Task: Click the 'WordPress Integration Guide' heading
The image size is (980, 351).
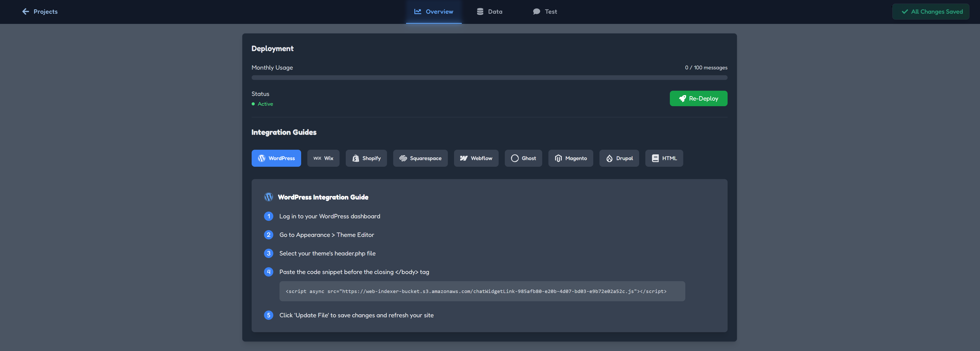Action: click(x=323, y=197)
